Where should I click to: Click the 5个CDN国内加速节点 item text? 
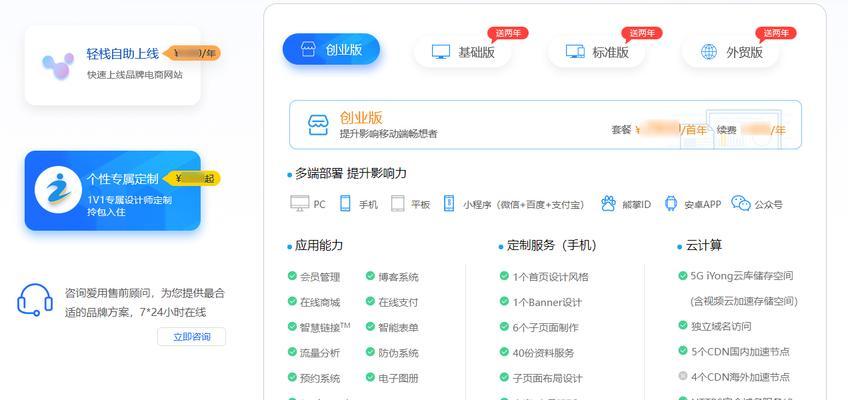click(740, 351)
